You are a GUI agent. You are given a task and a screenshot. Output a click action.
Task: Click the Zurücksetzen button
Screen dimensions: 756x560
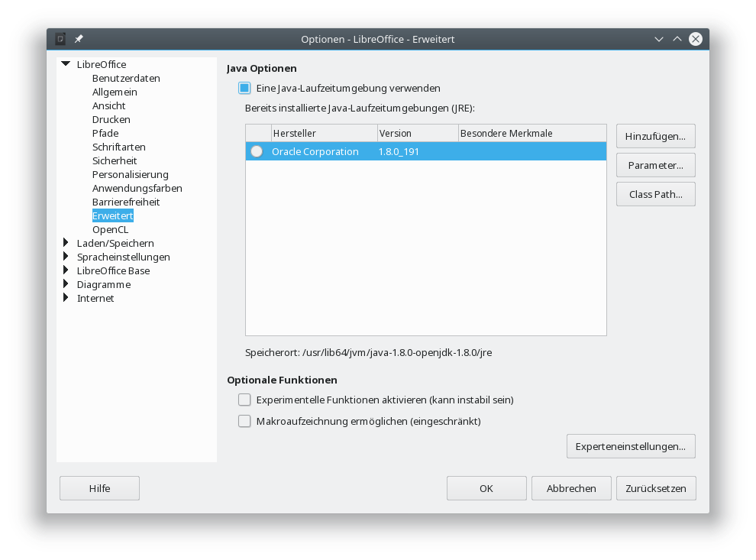point(656,488)
